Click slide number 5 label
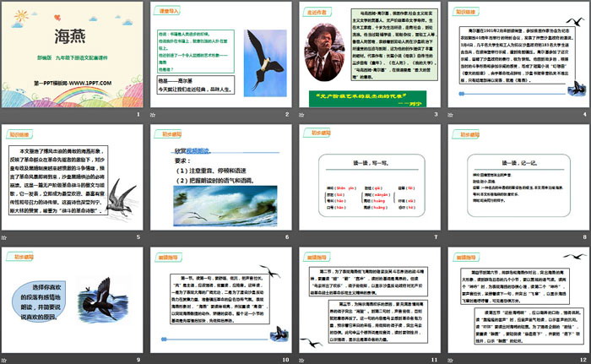The image size is (591, 364). pyautogui.click(x=138, y=236)
